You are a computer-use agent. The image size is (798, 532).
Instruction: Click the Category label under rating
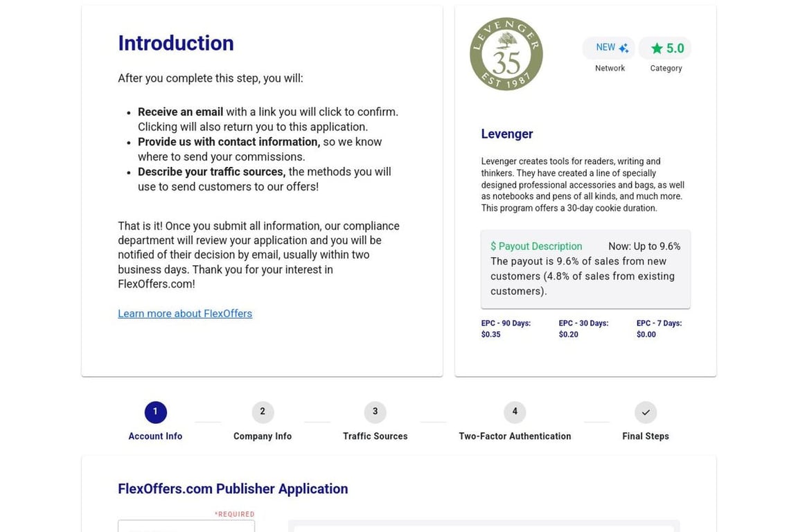(x=666, y=68)
